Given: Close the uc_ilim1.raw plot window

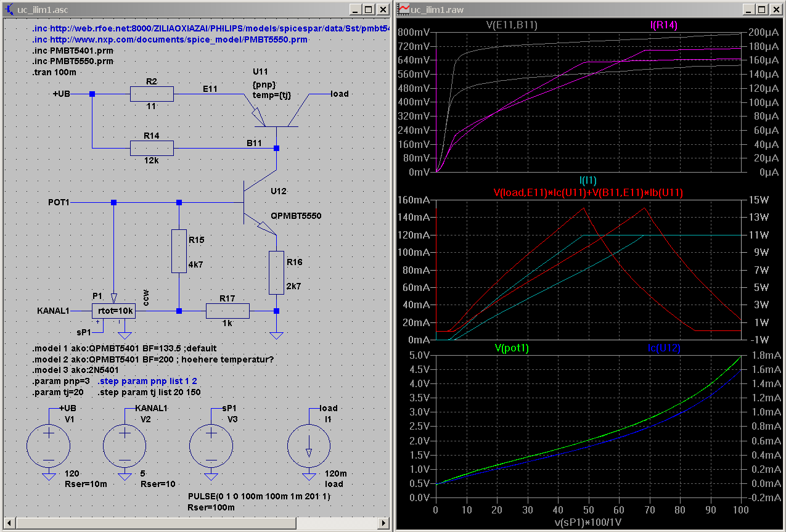Looking at the screenshot, I should point(775,9).
